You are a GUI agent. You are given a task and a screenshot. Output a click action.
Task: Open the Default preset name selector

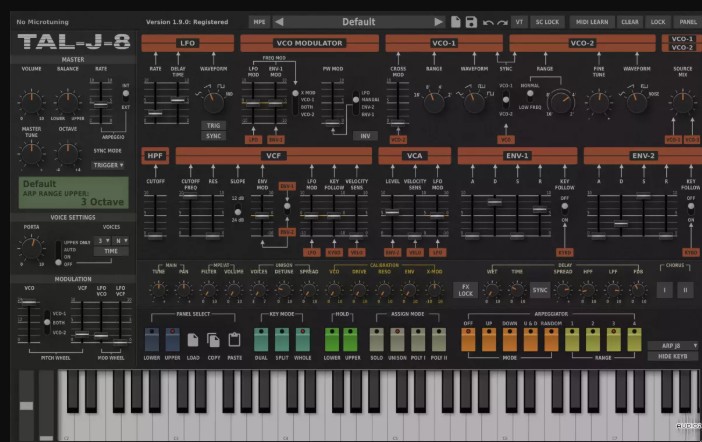click(359, 22)
